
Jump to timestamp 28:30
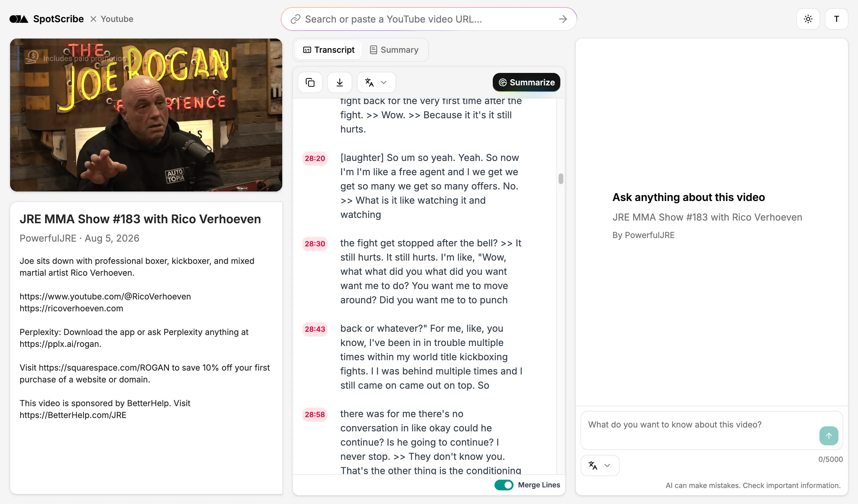point(315,244)
